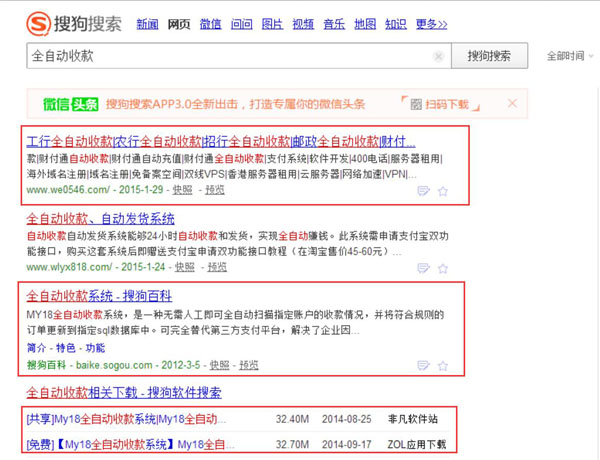This screenshot has width=600, height=460.
Task: Open the 全部时间 time filter dropdown
Action: point(570,56)
